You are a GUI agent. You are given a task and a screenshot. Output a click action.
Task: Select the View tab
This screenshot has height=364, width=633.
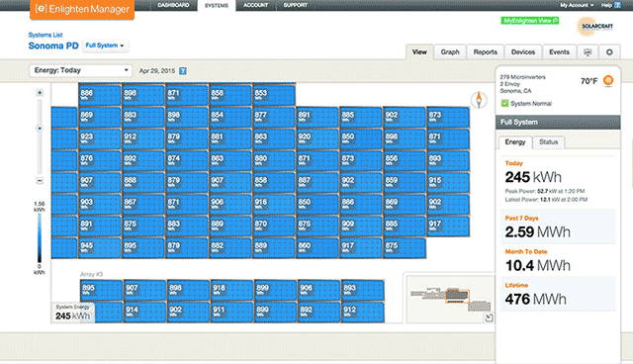419,52
